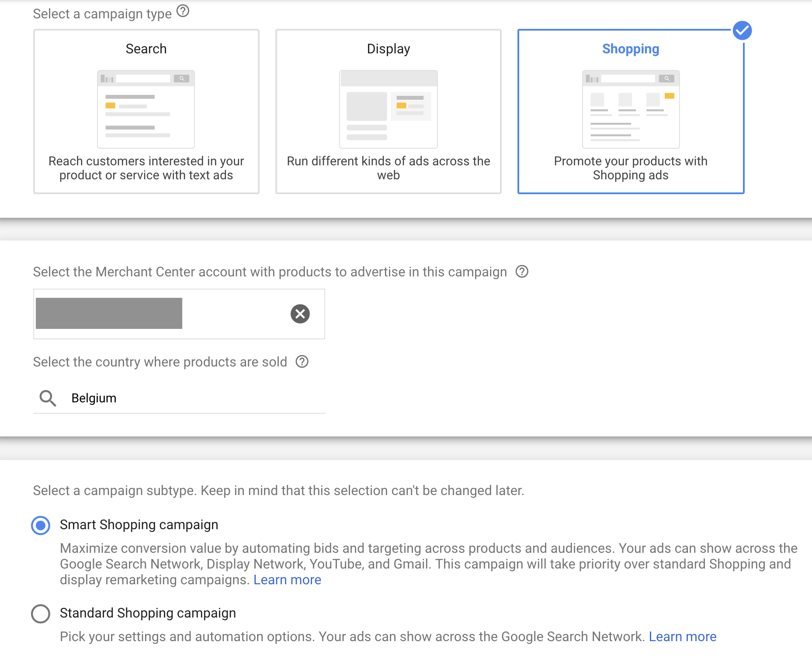Image resolution: width=812 pixels, height=663 pixels.
Task: Click the Display campaign illustration image
Action: point(388,109)
